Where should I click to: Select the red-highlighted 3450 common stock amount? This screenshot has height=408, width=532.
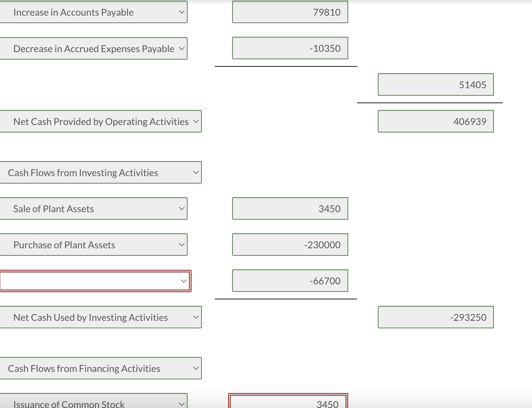click(288, 404)
